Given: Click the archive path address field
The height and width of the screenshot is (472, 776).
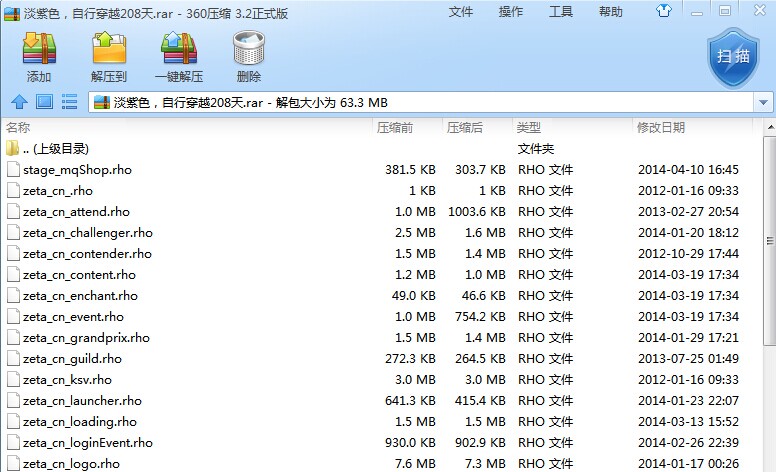Looking at the screenshot, I should pos(421,102).
